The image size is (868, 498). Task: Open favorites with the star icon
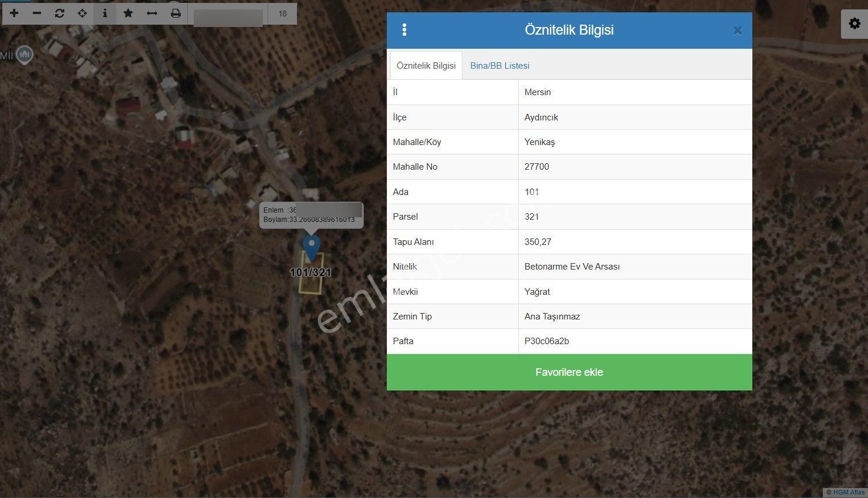coord(128,13)
